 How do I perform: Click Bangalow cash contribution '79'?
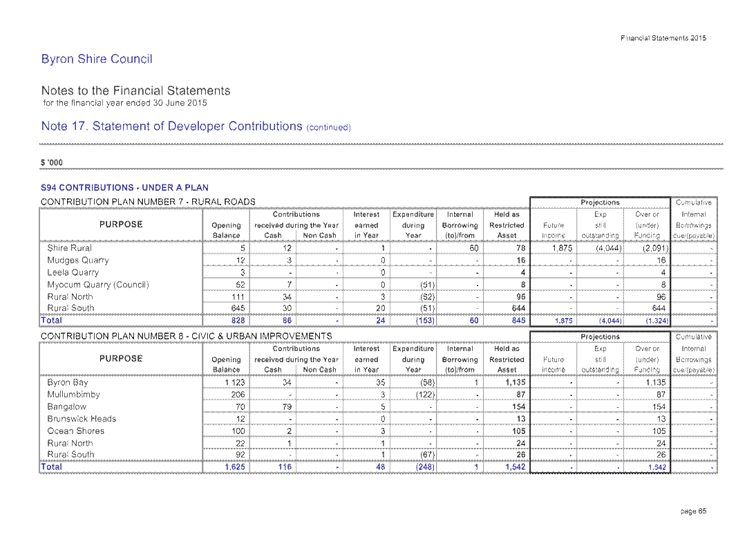point(287,406)
